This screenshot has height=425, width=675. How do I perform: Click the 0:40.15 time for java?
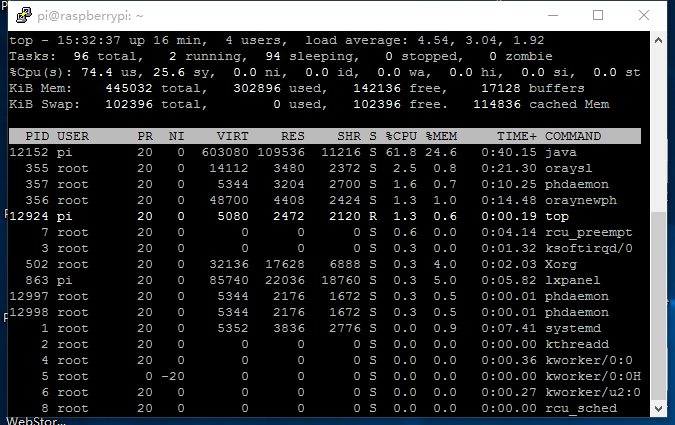[x=509, y=152]
